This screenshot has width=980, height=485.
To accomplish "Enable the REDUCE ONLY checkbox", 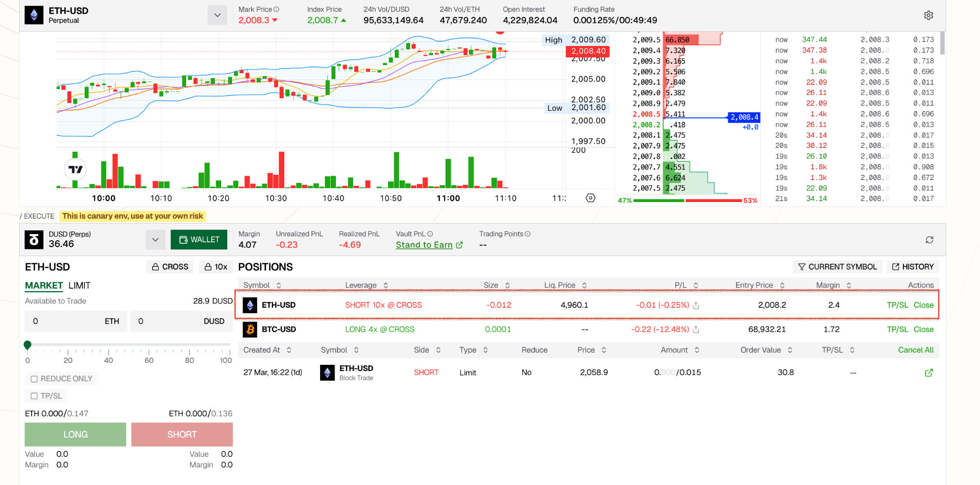I will (34, 379).
